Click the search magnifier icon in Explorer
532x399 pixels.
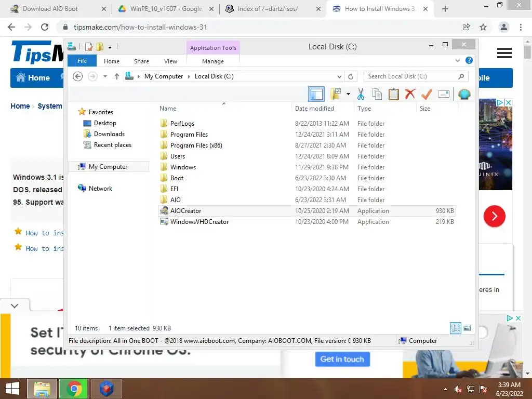click(461, 76)
